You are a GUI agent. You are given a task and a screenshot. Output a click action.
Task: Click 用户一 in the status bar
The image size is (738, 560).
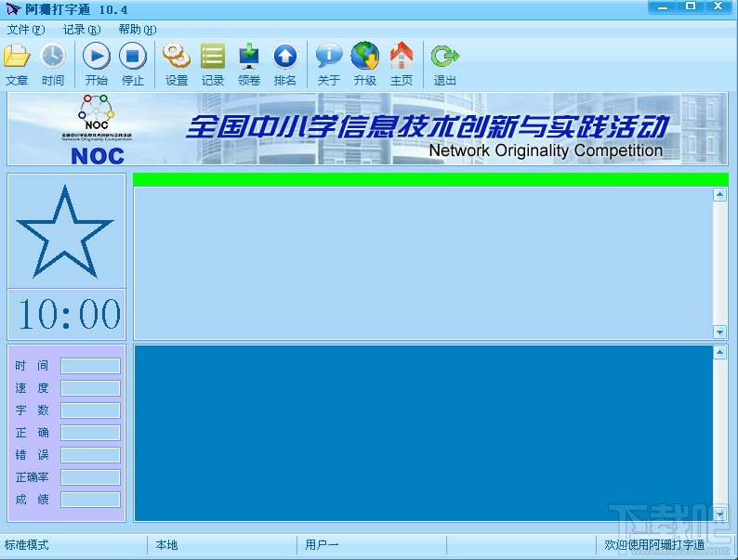click(x=322, y=545)
